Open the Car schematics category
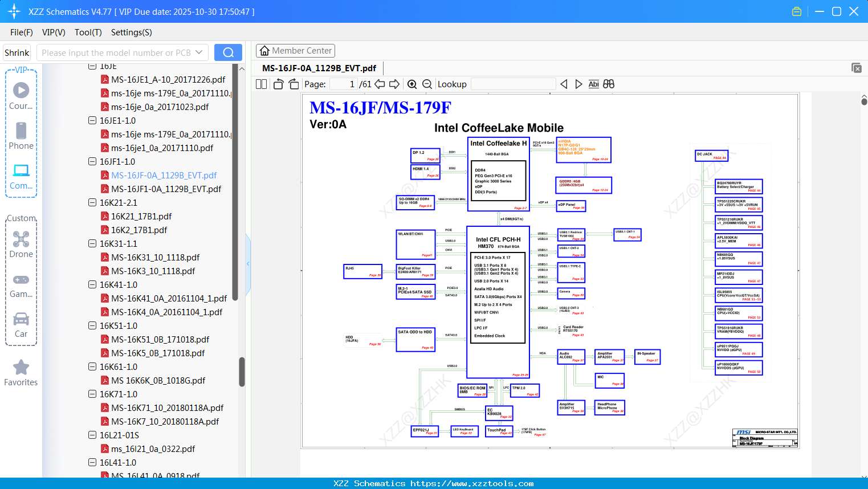 (x=21, y=325)
